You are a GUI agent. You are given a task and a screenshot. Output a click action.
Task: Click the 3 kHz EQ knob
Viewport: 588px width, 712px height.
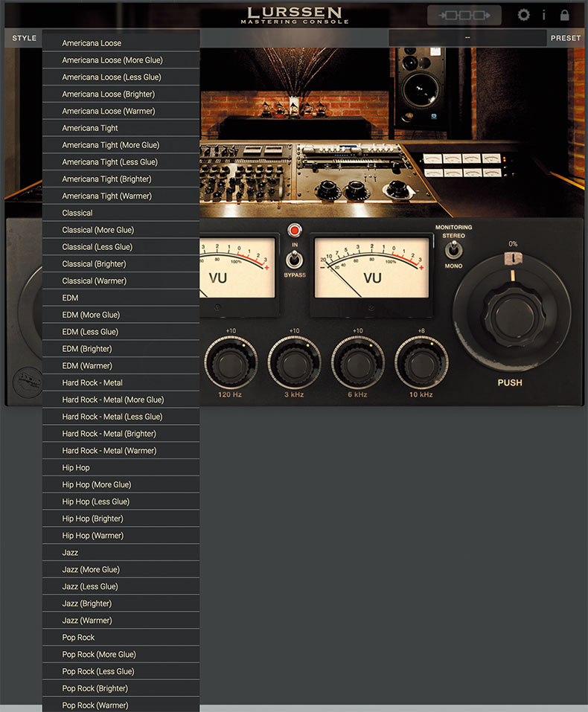tap(295, 363)
